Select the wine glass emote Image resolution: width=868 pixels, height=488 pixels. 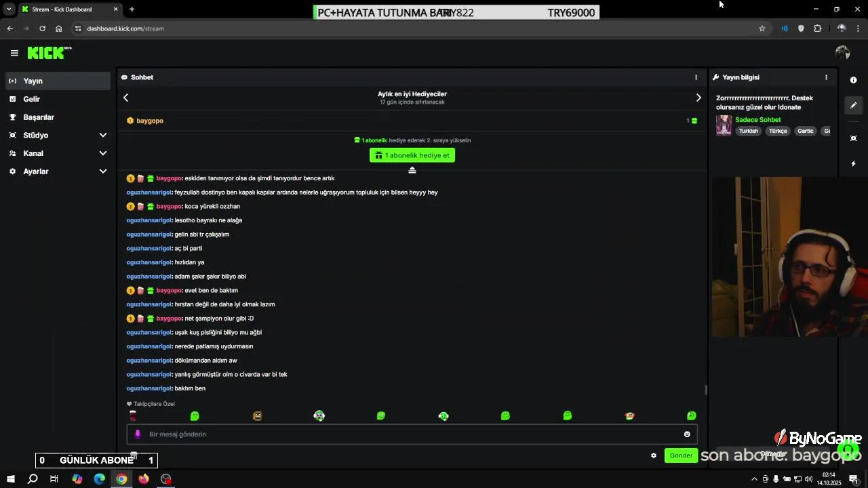coord(133,416)
